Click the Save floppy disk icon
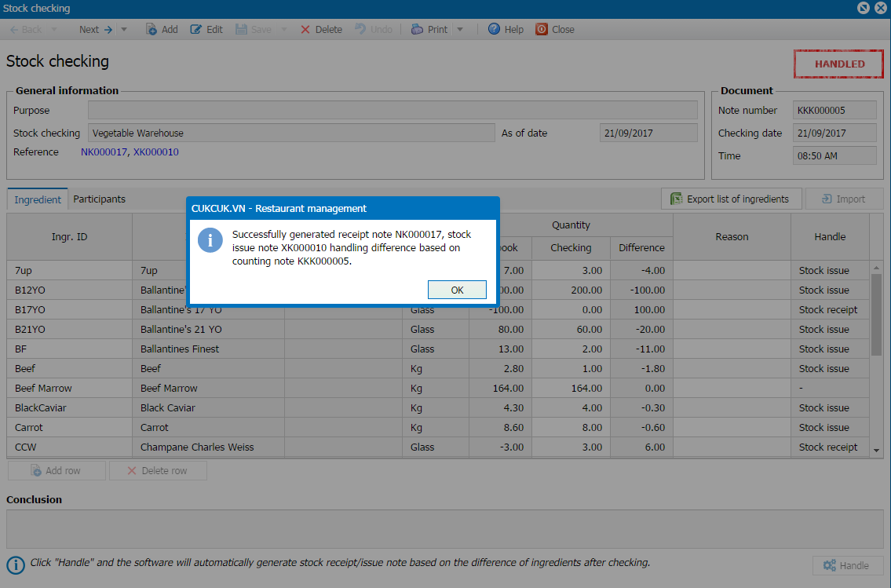891x588 pixels. coord(241,30)
